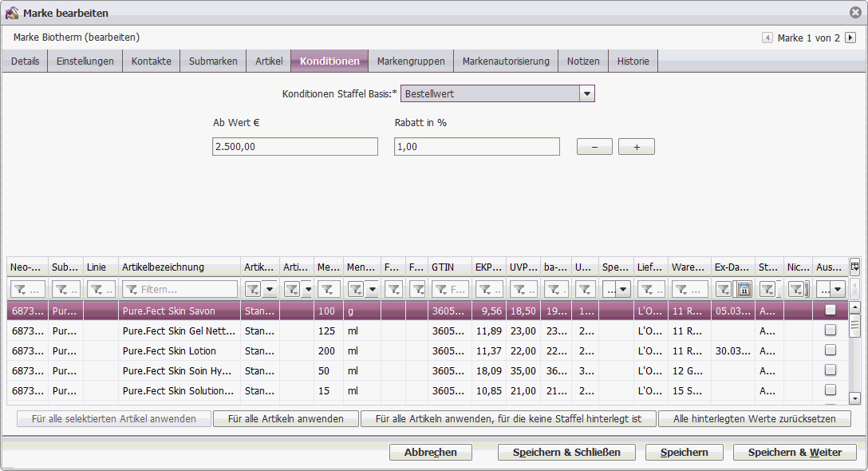Click the filter icon under the Sub... column
The width and height of the screenshot is (868, 471).
61,289
